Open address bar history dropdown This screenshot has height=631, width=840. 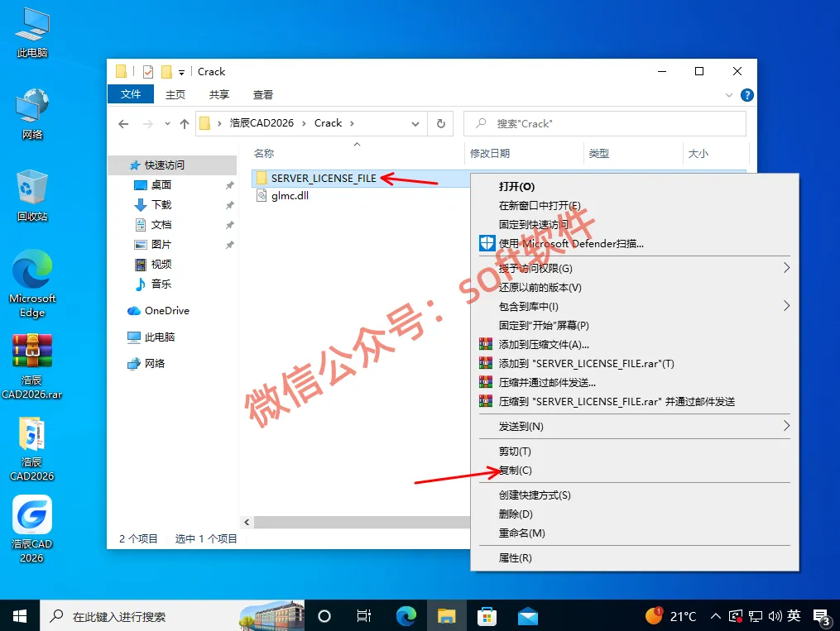pos(415,123)
